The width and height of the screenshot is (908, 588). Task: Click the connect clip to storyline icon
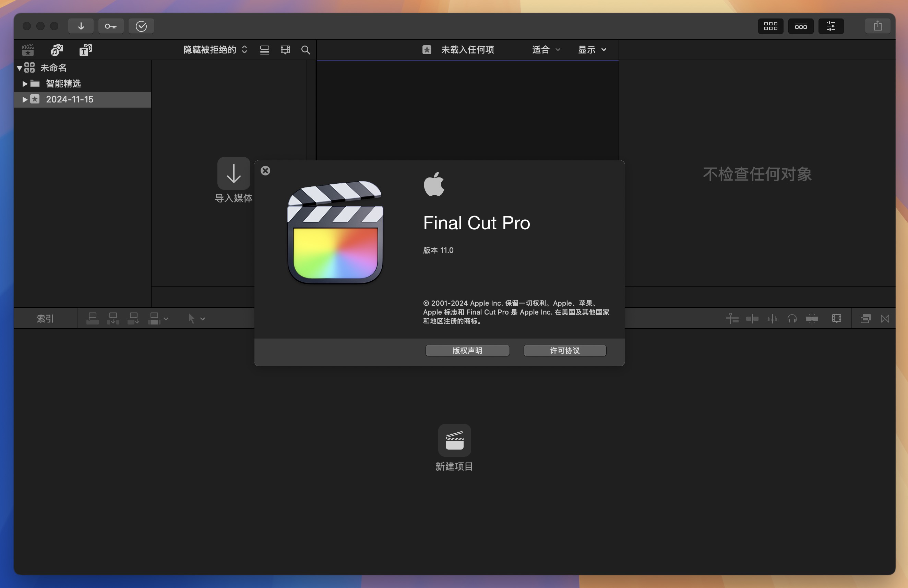tap(92, 318)
